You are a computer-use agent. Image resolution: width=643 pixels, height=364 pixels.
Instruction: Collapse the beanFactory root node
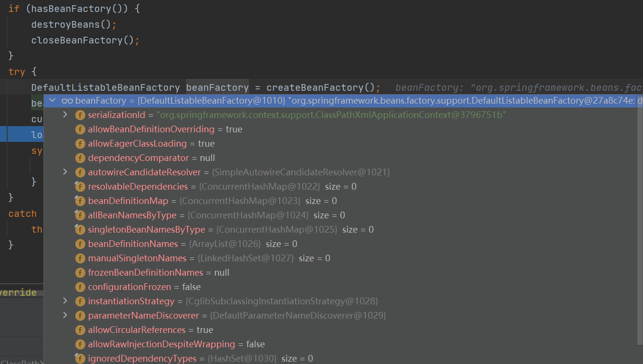click(53, 100)
